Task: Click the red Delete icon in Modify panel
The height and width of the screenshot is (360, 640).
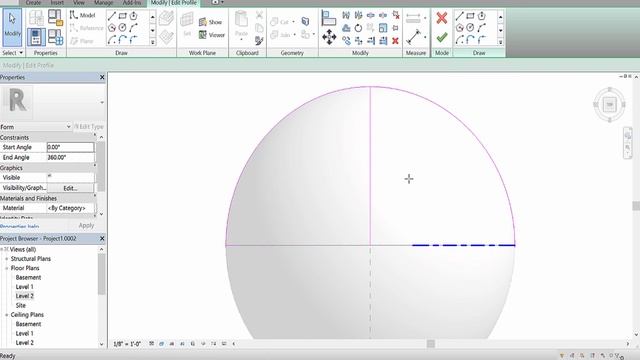Action: (395, 40)
